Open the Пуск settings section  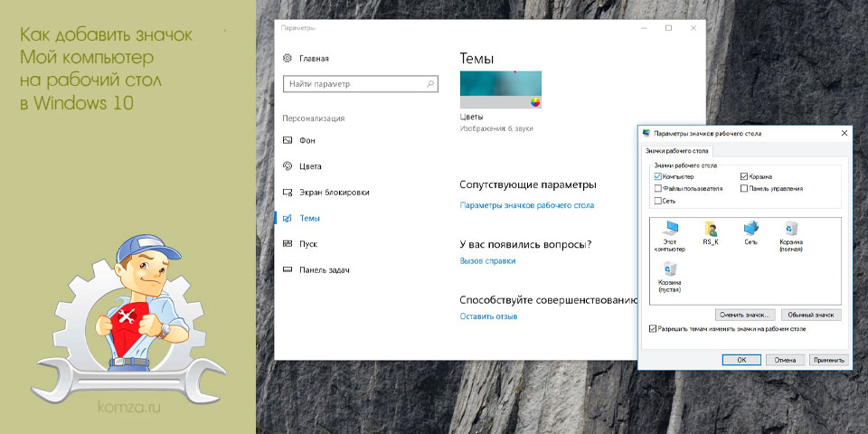(308, 243)
